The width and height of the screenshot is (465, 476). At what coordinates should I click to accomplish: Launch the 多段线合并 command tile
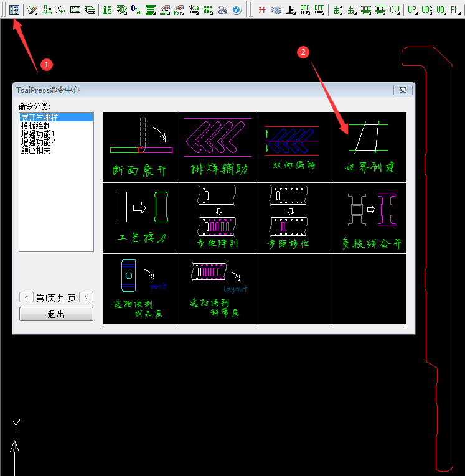coord(369,218)
